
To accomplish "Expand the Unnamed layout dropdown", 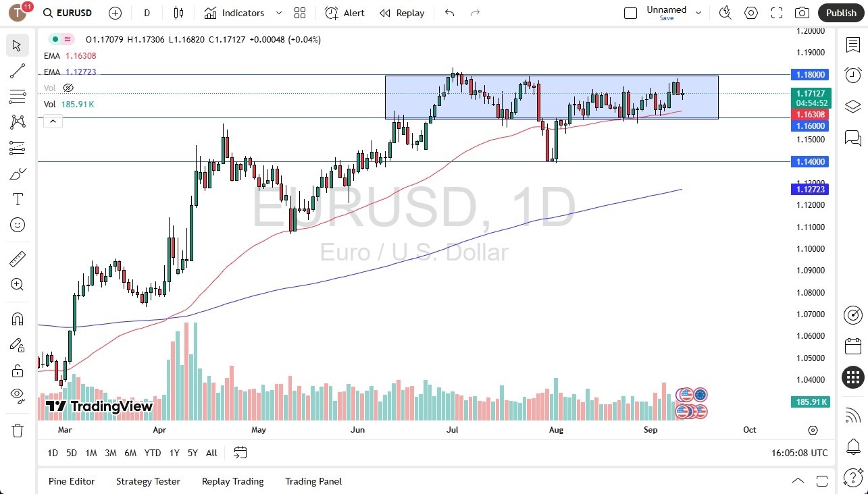I will [698, 11].
